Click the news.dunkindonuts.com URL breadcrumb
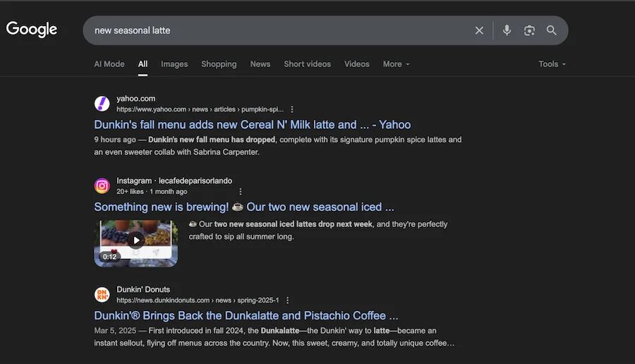The image size is (635, 364). (198, 301)
